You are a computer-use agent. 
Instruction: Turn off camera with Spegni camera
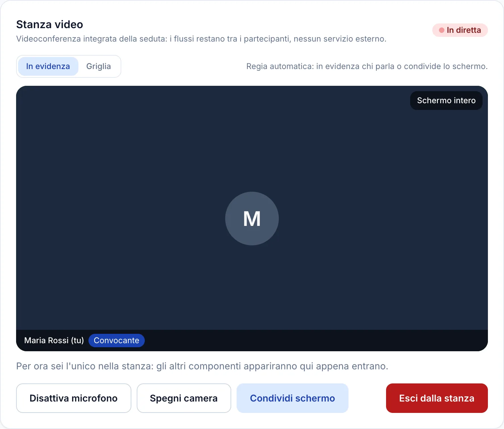click(x=184, y=398)
